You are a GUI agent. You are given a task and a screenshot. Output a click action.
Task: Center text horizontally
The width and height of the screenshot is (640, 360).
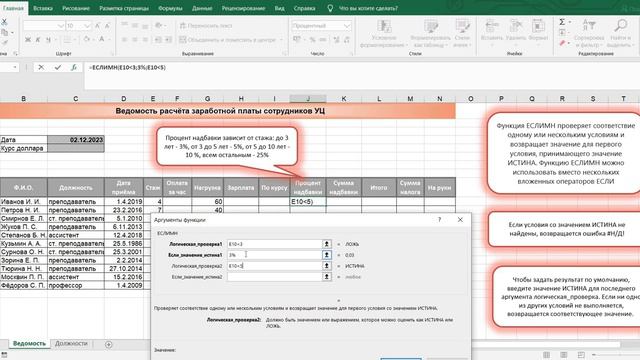click(135, 40)
